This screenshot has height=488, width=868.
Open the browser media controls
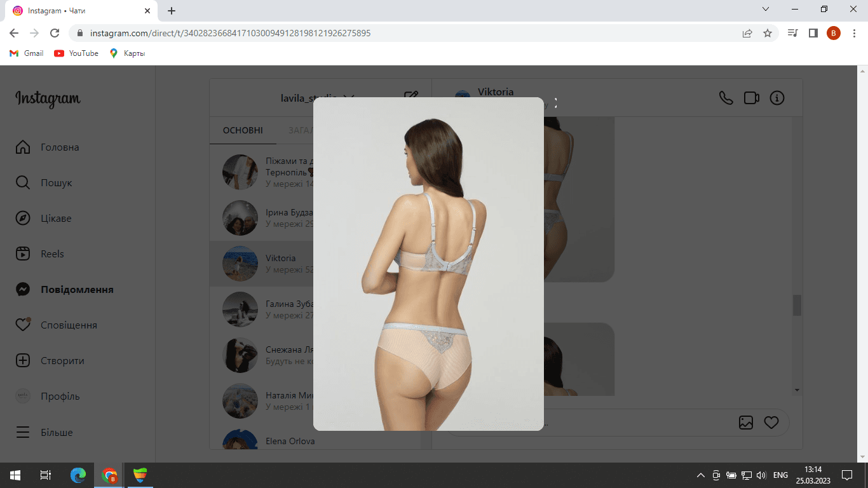point(792,33)
